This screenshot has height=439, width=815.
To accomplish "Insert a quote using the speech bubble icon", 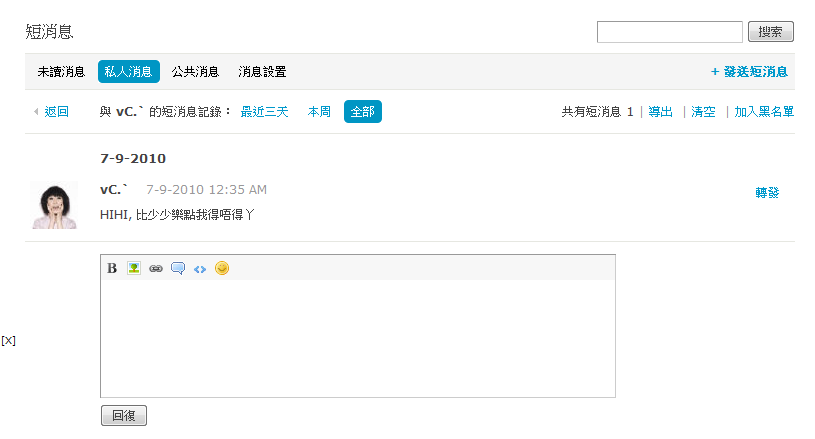I will pyautogui.click(x=178, y=268).
